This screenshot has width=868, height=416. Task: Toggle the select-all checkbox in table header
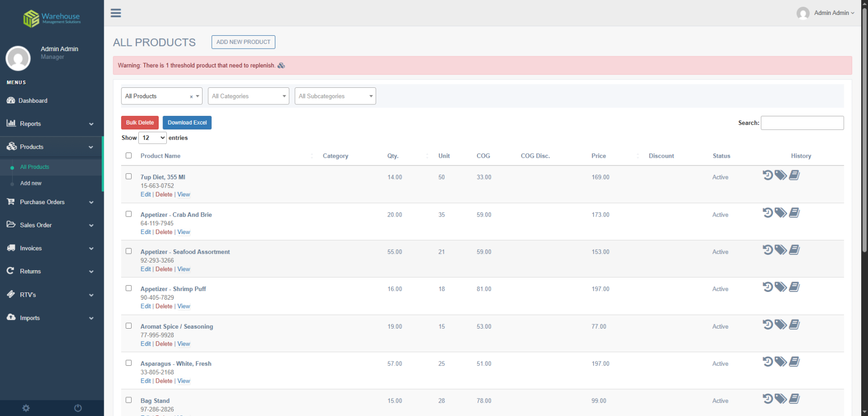[129, 155]
